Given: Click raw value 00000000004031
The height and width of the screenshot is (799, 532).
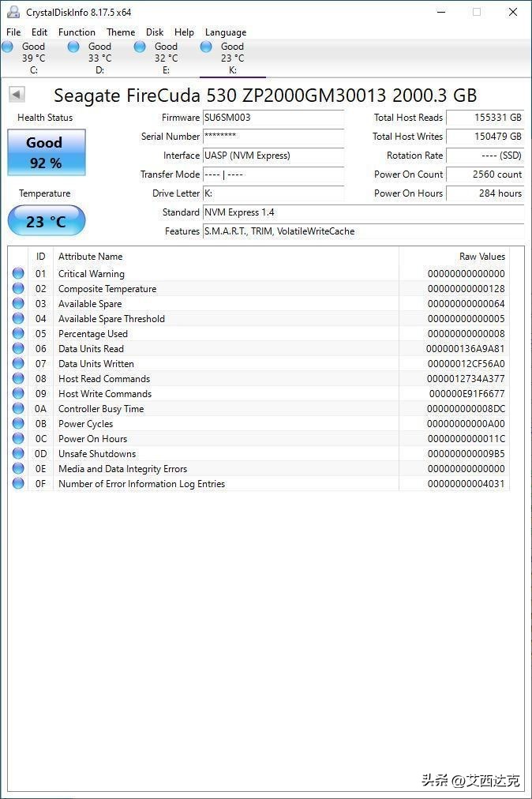Looking at the screenshot, I should click(x=466, y=484).
